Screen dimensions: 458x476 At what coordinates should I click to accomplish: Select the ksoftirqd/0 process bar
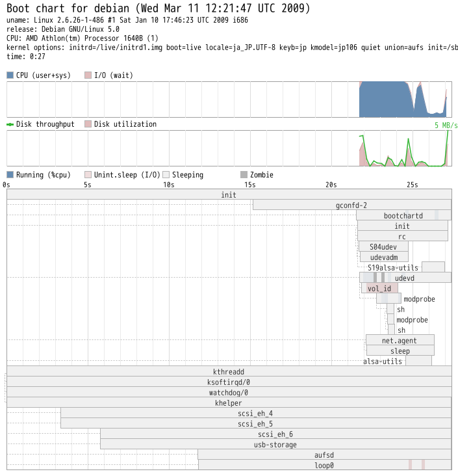coord(229,382)
